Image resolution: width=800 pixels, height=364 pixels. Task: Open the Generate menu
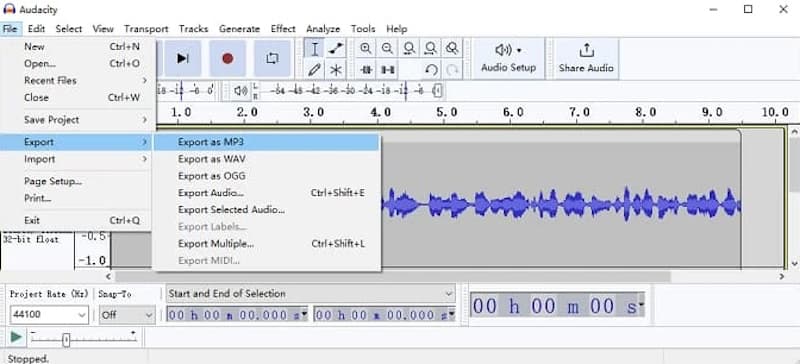(x=239, y=29)
